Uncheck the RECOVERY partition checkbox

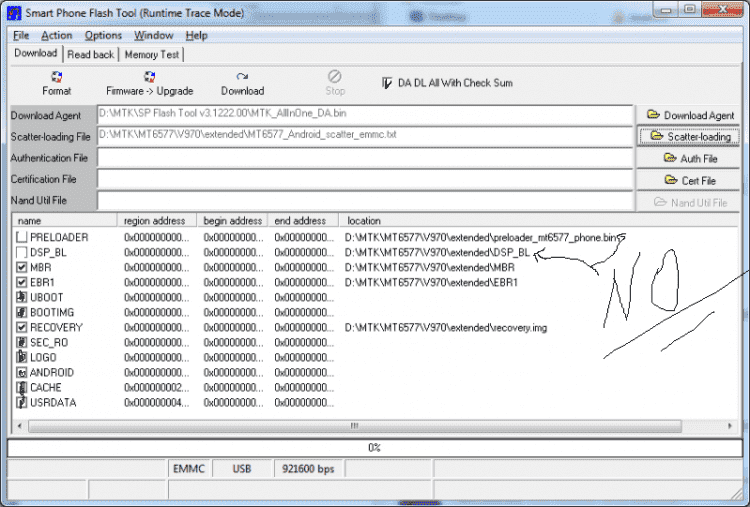22,328
